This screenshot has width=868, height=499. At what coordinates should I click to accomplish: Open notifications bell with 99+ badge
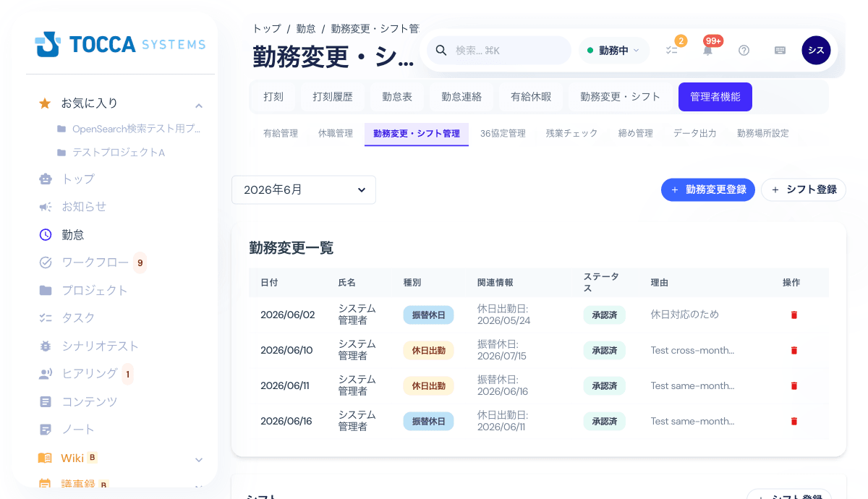tap(707, 50)
